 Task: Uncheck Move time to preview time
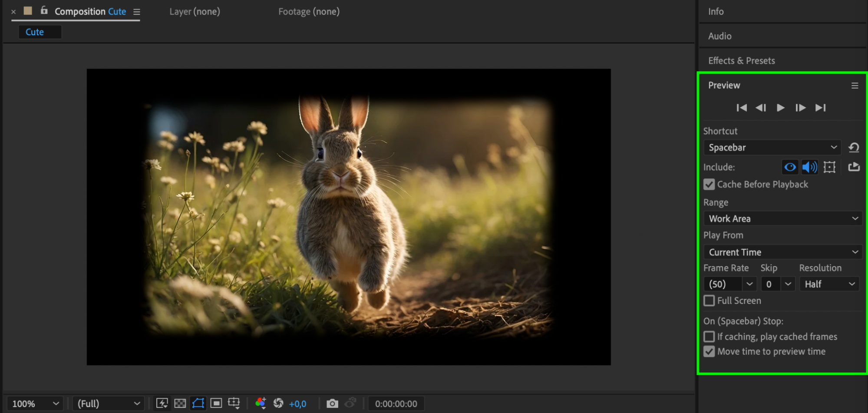pyautogui.click(x=709, y=352)
